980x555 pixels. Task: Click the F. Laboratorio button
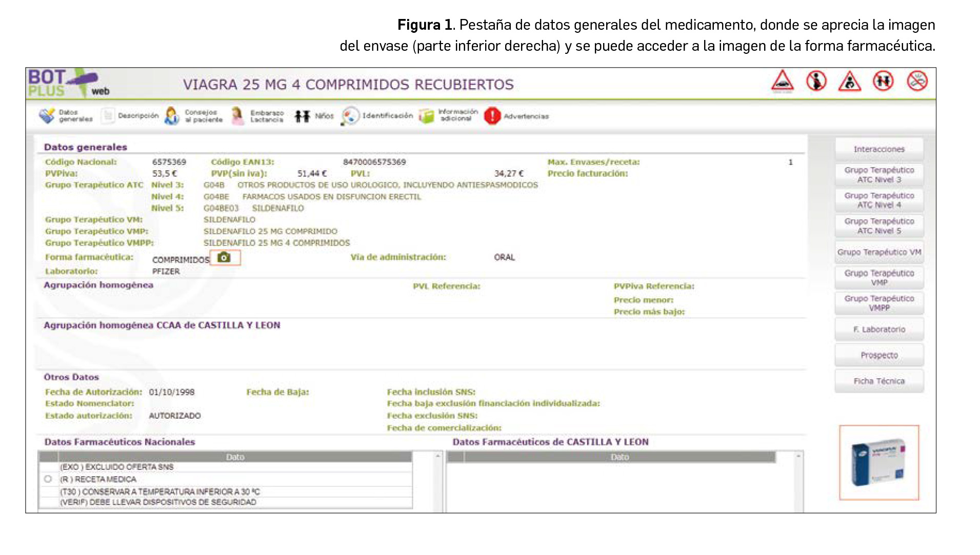878,330
